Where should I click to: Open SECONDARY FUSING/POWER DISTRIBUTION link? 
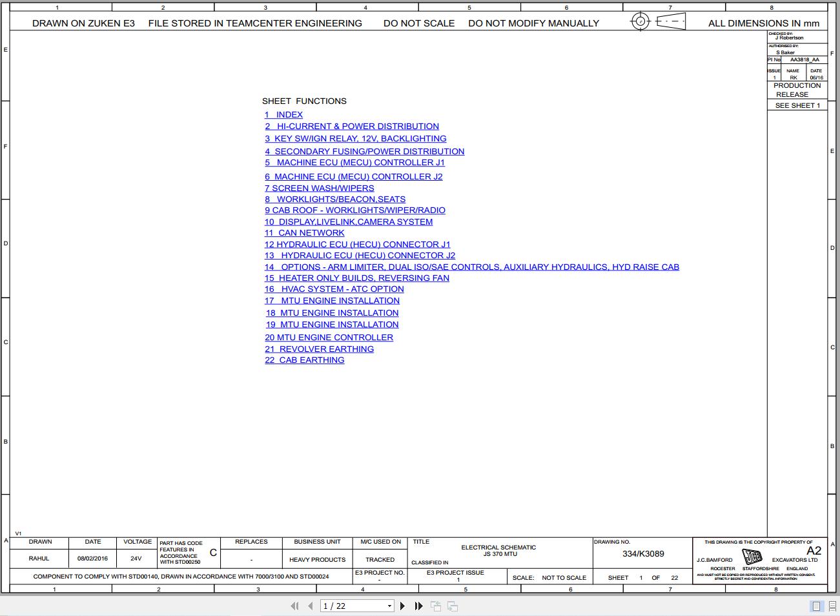click(364, 151)
